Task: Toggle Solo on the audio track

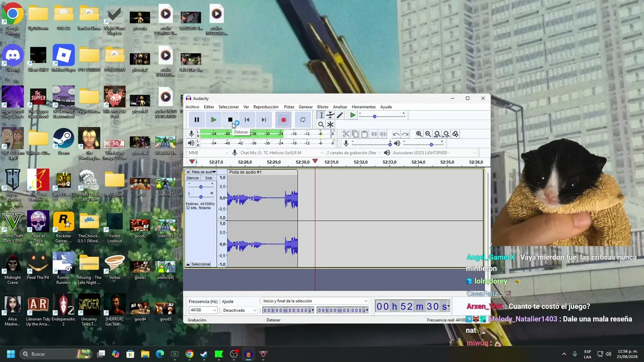Action: click(x=208, y=178)
